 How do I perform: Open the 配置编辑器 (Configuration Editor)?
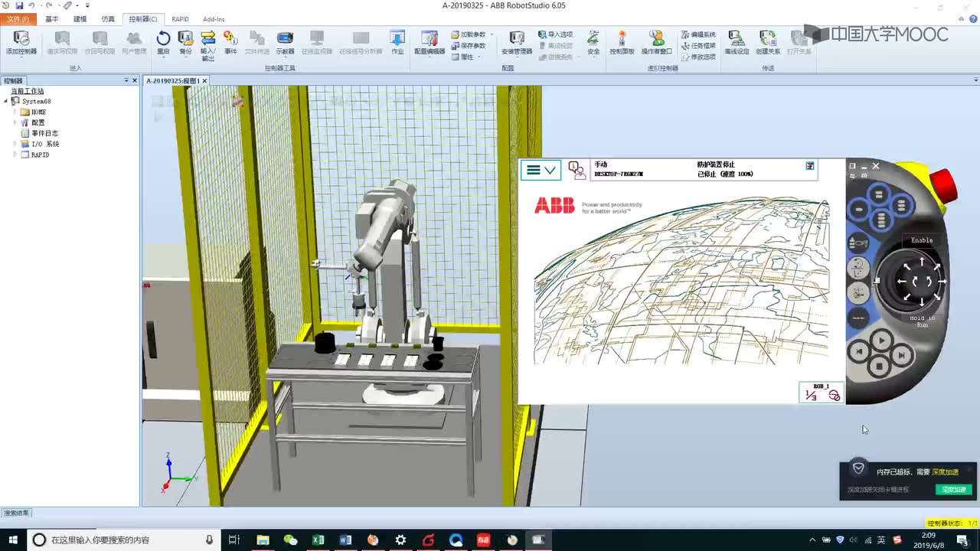click(430, 43)
